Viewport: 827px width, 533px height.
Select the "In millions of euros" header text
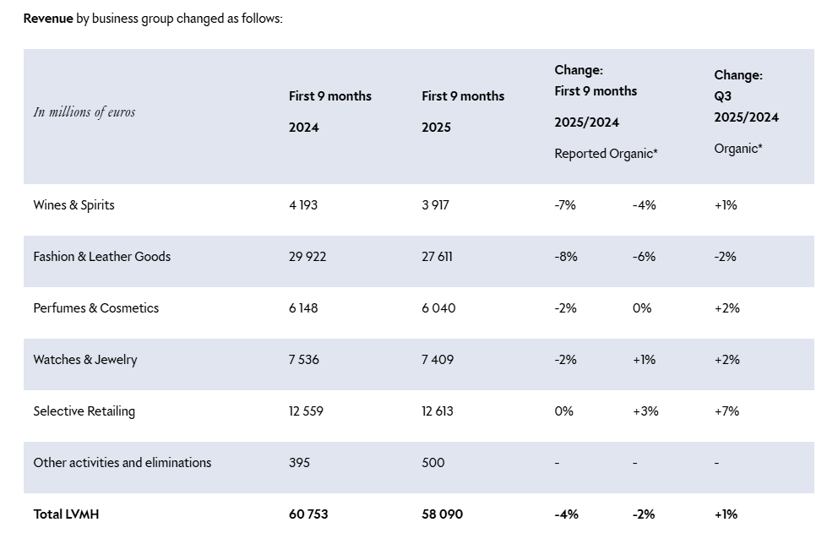tap(84, 112)
